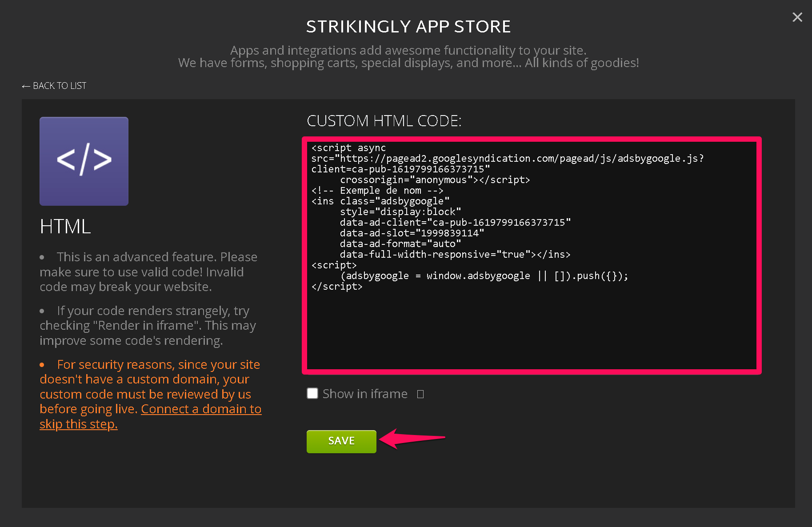Viewport: 812px width, 527px height.
Task: Click the data-full-width-responsive code line
Action: (455, 254)
